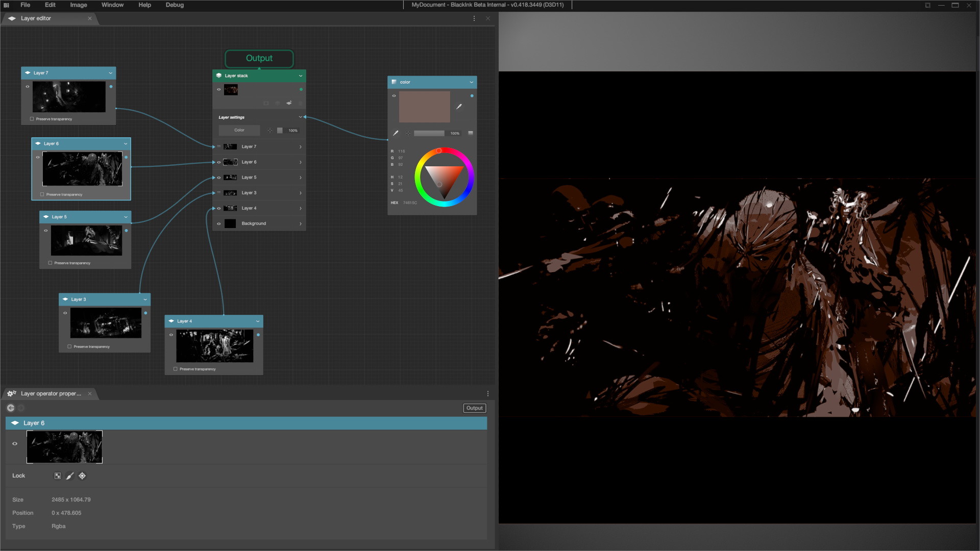Collapse the Layer settings section

coord(300,117)
